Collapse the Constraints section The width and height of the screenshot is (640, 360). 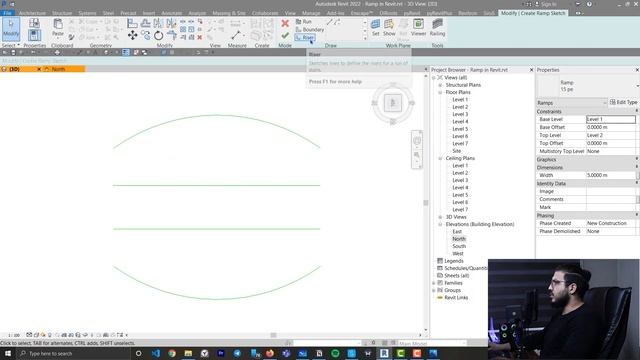636,111
